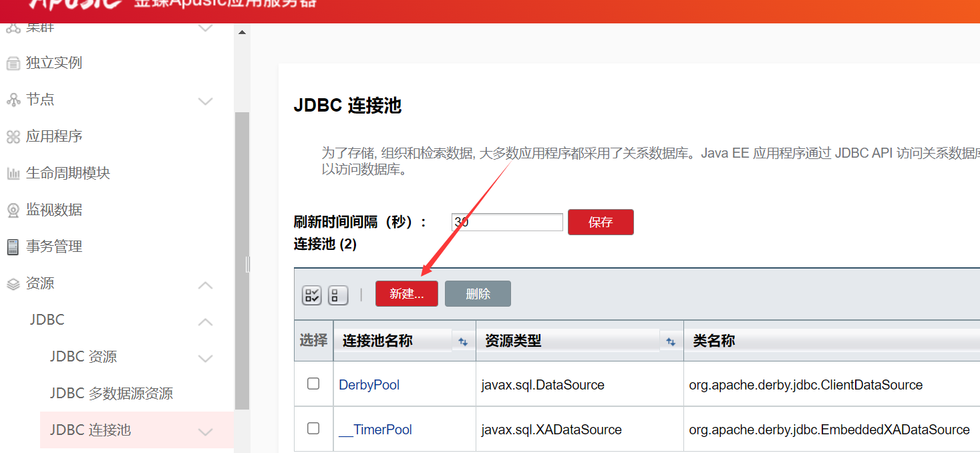Click the 选择 column header
The image size is (980, 453).
[313, 341]
